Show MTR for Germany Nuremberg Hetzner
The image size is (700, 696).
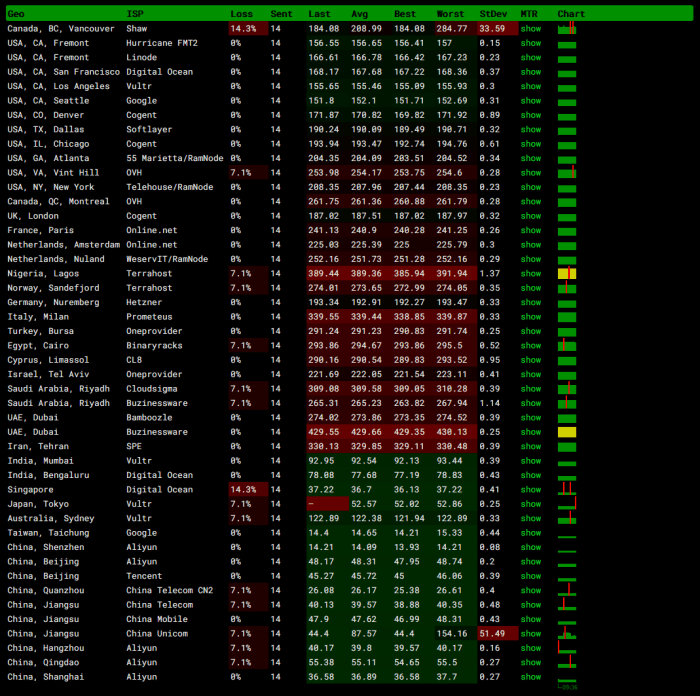pos(531,302)
